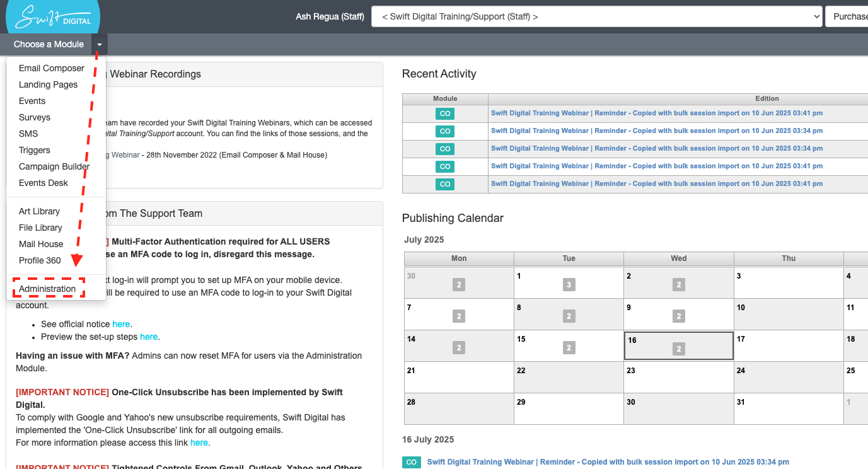Click the Wed column header in the calendar

679,258
